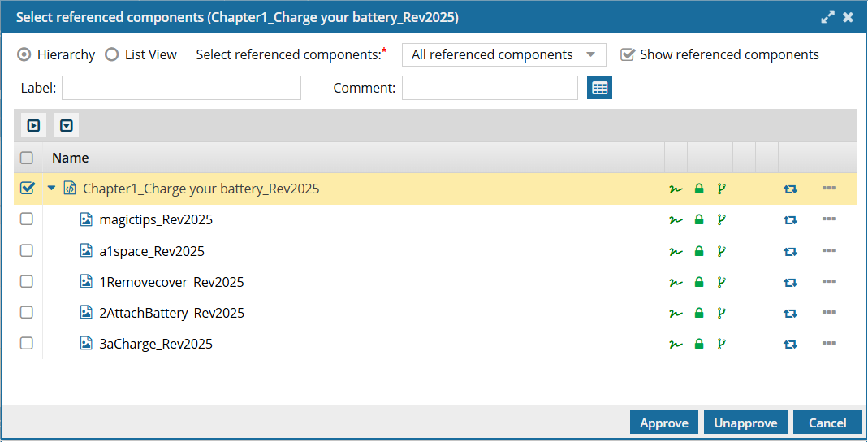
Task: Uncheck Show referenced components checkbox
Action: click(627, 54)
